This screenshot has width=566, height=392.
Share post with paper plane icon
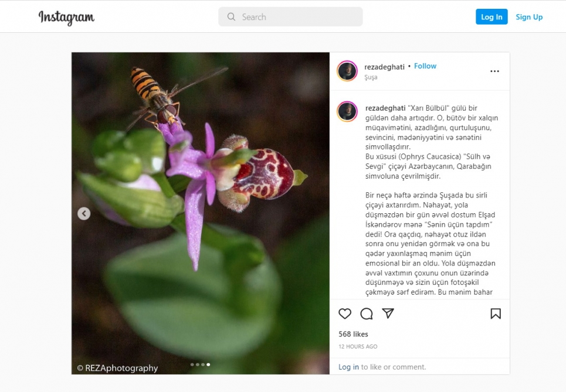(388, 313)
